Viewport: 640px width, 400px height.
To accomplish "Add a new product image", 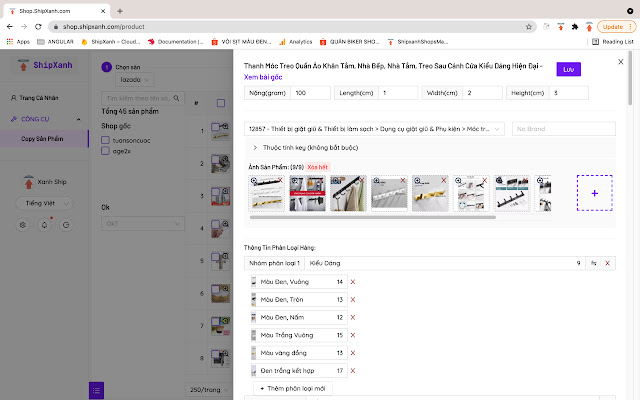I will 594,192.
